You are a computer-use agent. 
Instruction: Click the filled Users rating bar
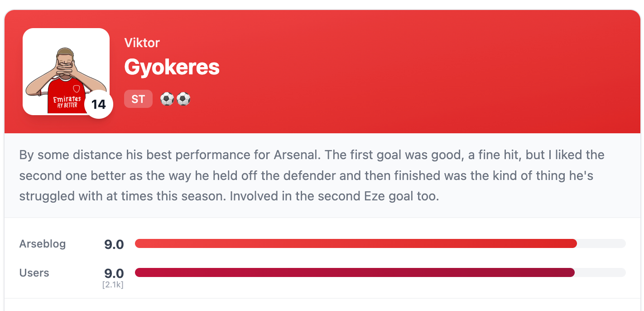[355, 272]
